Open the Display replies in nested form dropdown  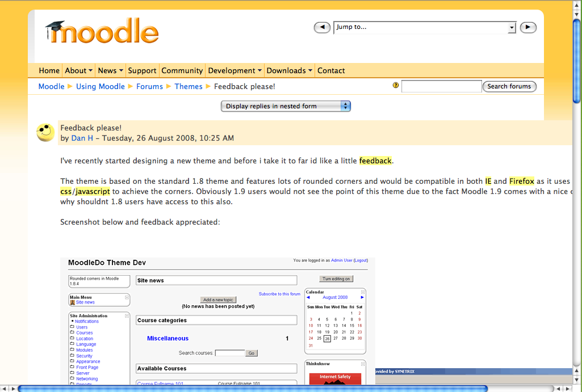click(286, 106)
